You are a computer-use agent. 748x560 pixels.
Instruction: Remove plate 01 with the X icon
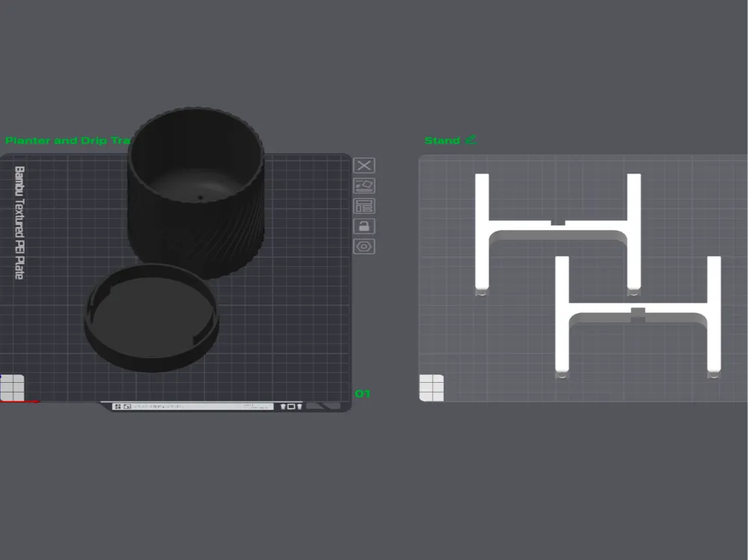point(364,165)
